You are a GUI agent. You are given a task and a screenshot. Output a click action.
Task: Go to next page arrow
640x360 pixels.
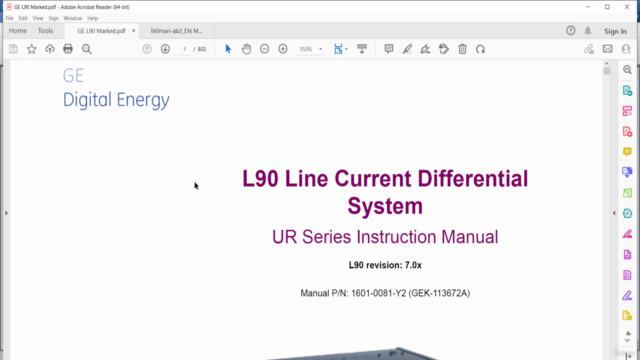coord(165,49)
